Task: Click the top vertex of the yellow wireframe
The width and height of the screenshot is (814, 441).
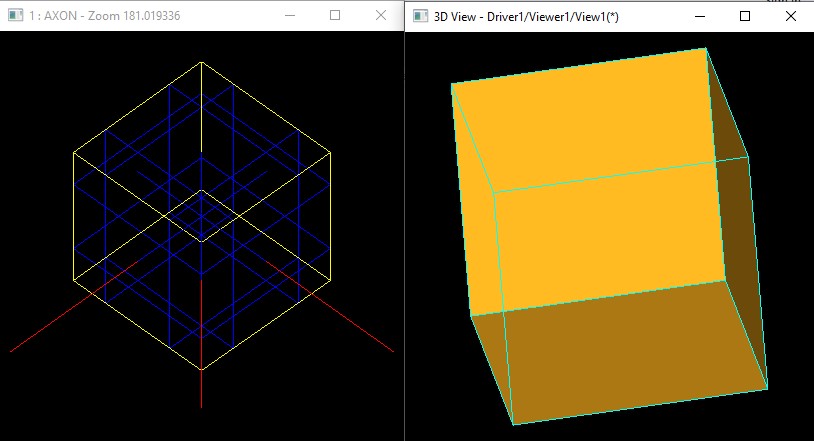Action: point(201,62)
